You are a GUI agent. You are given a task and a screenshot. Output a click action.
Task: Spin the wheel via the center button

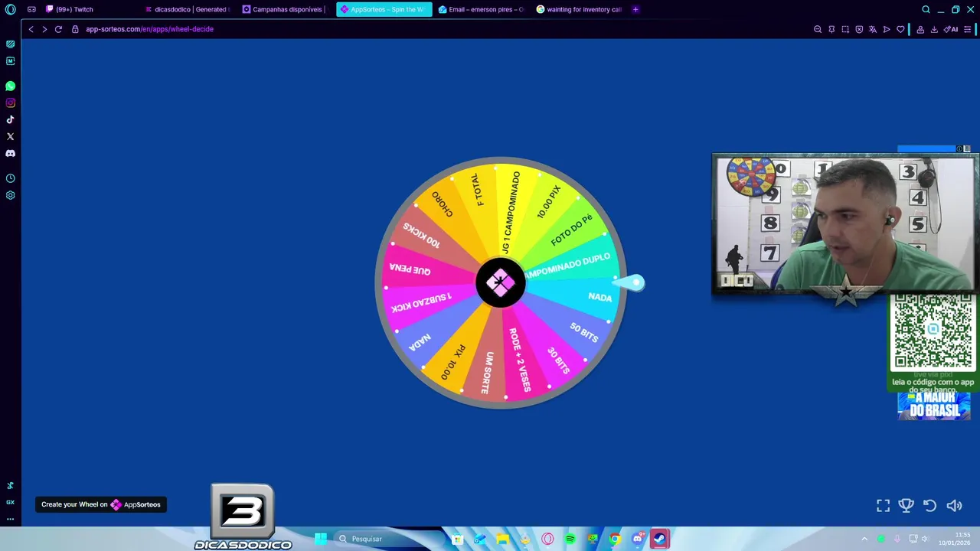point(500,282)
